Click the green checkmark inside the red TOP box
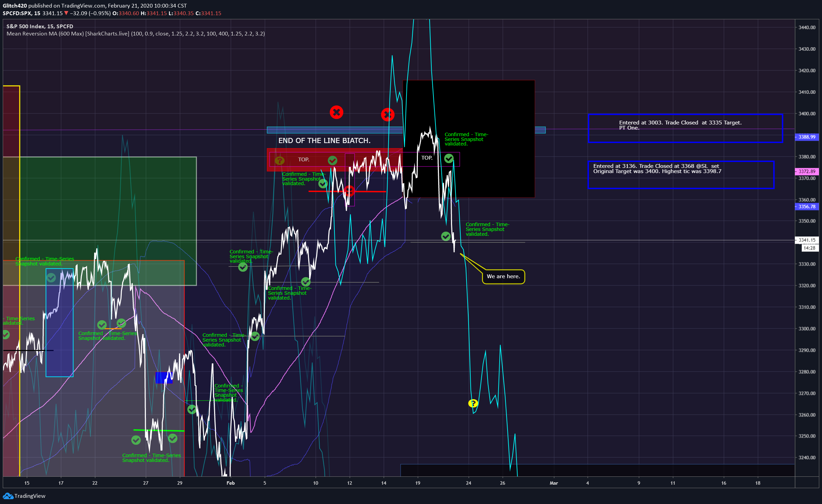The image size is (822, 504). [332, 160]
